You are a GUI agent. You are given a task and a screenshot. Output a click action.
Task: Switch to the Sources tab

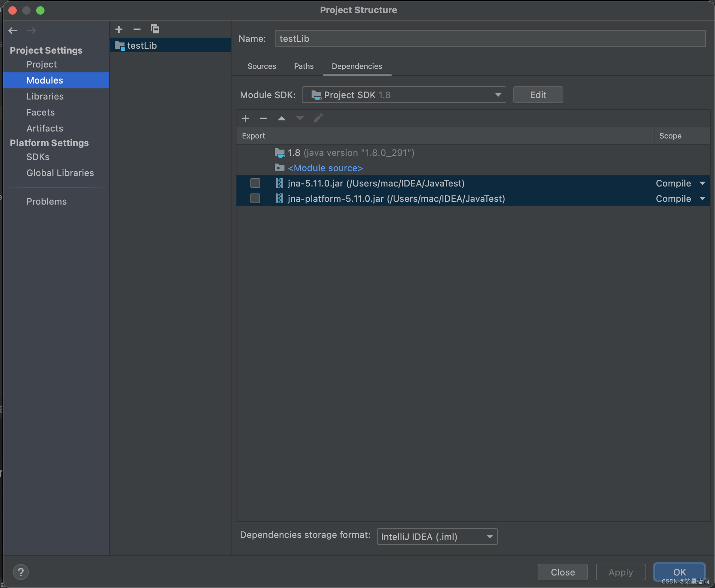point(262,66)
